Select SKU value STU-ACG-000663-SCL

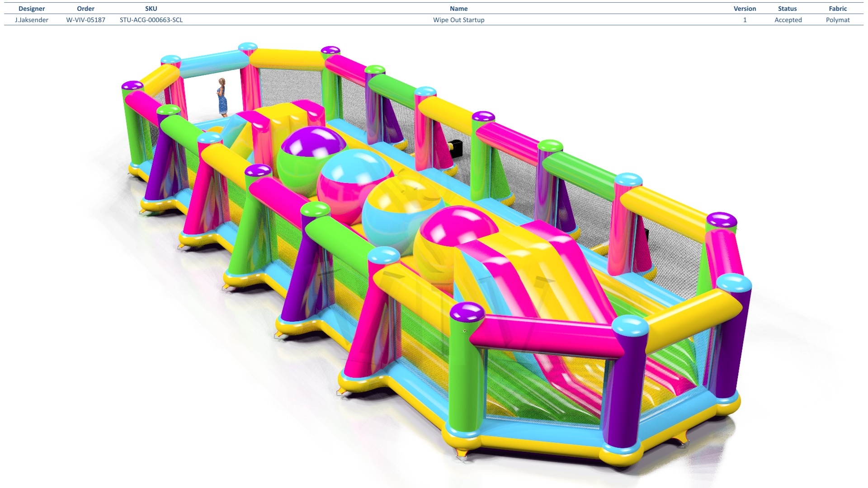coord(151,20)
